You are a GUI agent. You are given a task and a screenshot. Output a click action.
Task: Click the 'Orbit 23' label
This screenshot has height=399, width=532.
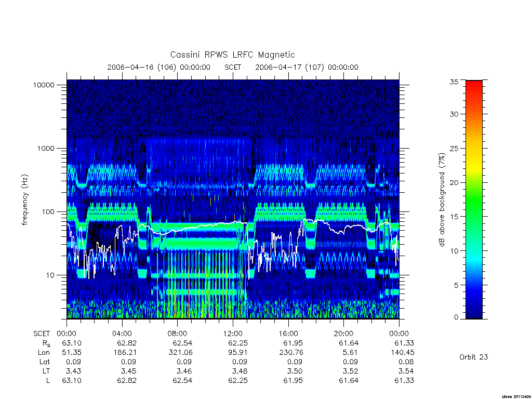[474, 357]
